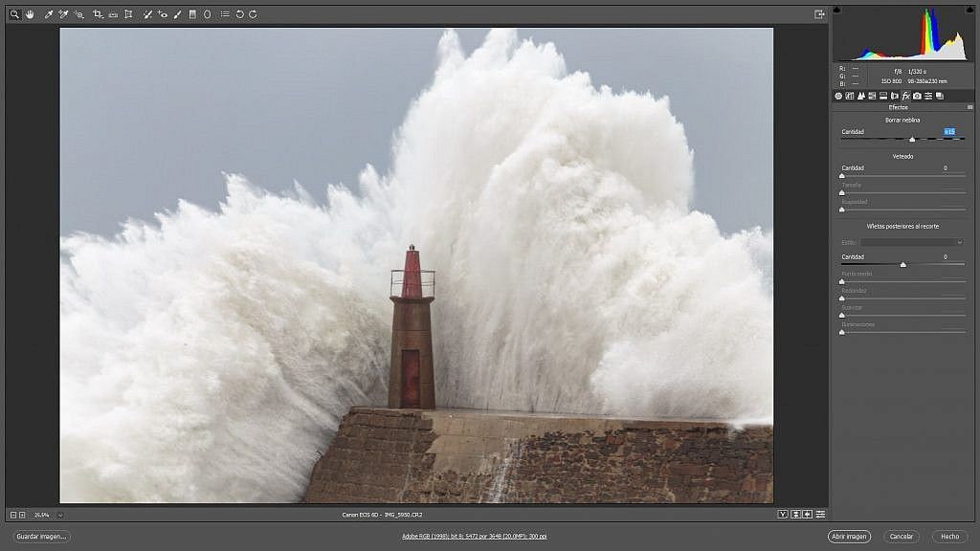Switch to the Camera Calibration tab
980x551 pixels.
pyautogui.click(x=917, y=96)
